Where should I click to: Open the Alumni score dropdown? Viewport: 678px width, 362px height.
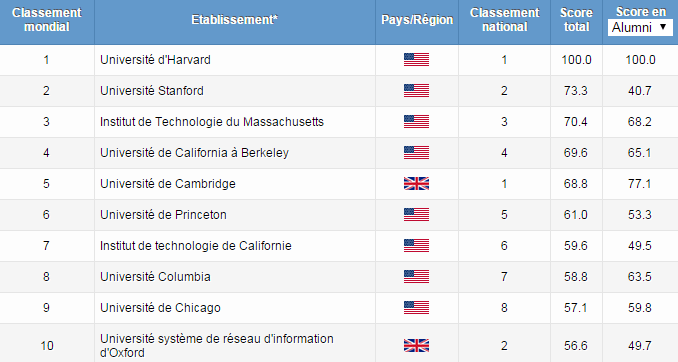tap(640, 28)
